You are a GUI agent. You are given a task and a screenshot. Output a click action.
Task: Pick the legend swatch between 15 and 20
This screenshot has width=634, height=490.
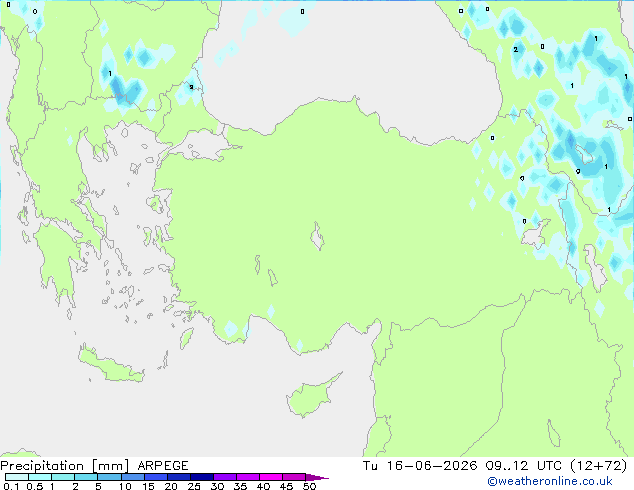coord(156,477)
